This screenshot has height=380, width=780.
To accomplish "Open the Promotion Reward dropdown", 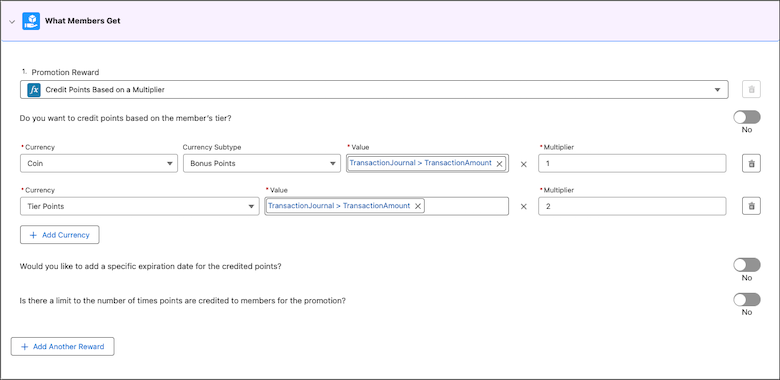I will pos(374,90).
